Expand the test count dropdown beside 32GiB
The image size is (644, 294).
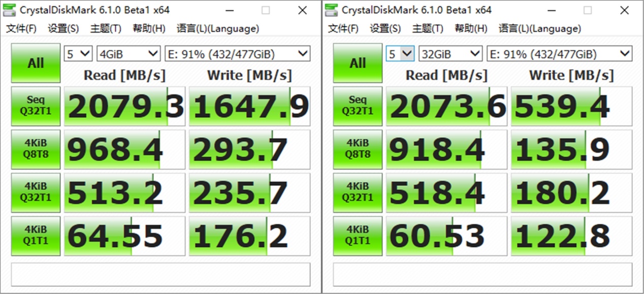click(400, 53)
